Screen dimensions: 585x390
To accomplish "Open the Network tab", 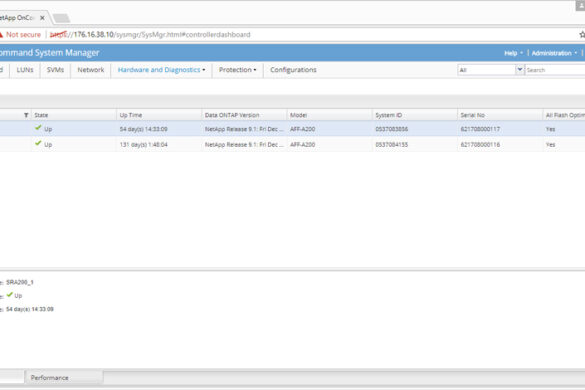I will pyautogui.click(x=91, y=70).
